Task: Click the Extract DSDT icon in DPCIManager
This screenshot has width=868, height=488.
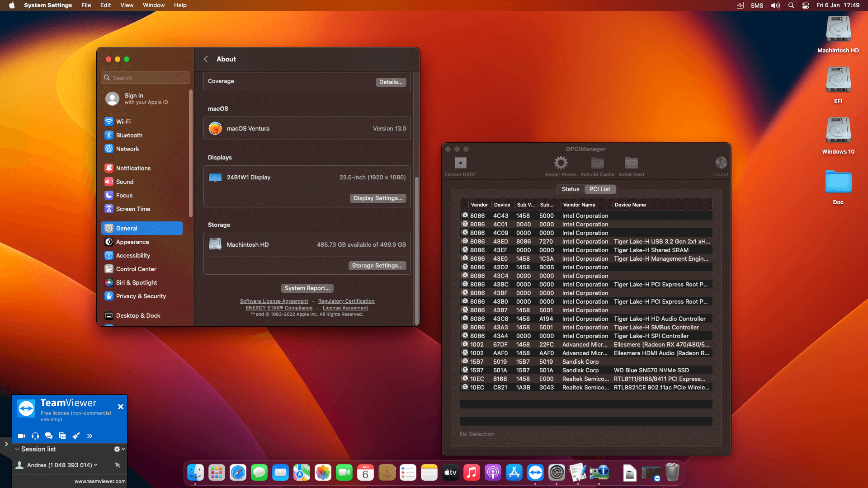Action: 460,163
